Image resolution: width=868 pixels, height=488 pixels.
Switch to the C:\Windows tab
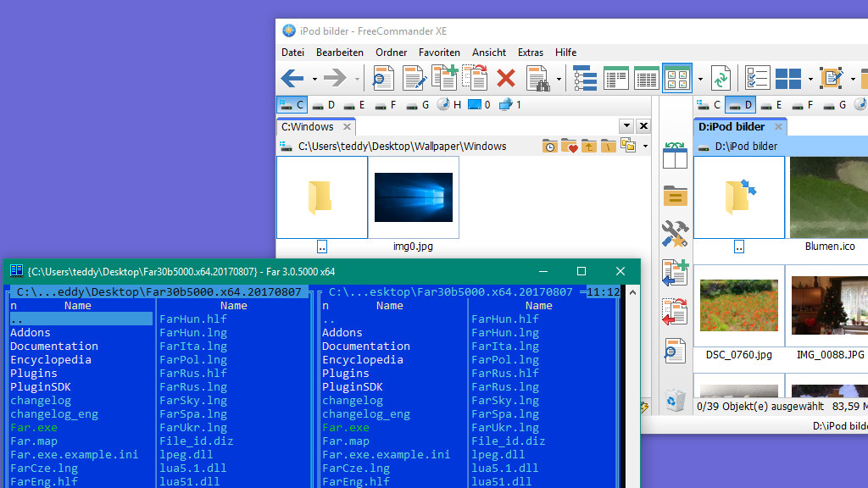click(309, 126)
